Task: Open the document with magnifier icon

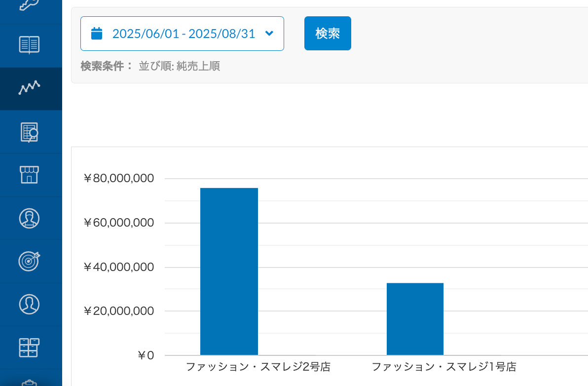Action: click(x=29, y=132)
